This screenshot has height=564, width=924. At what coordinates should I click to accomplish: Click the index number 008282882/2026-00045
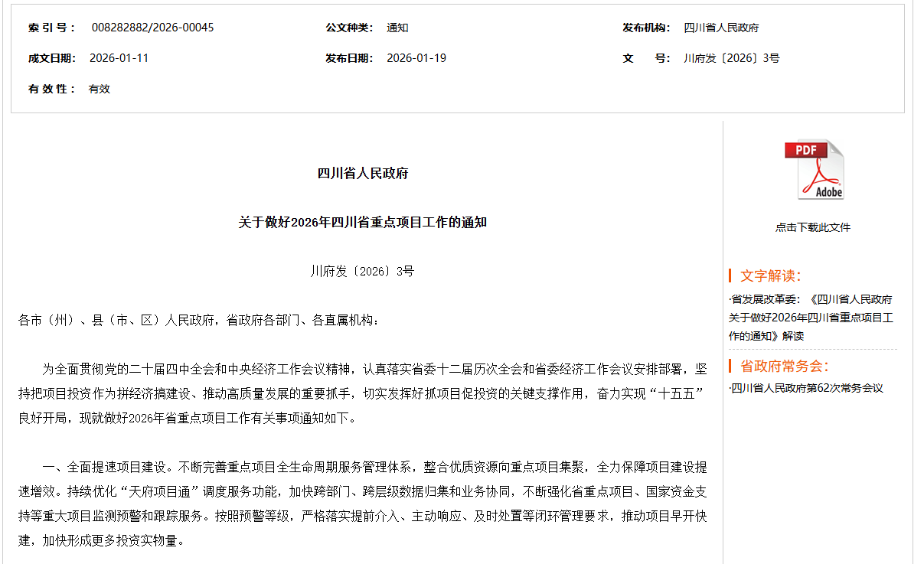point(152,28)
